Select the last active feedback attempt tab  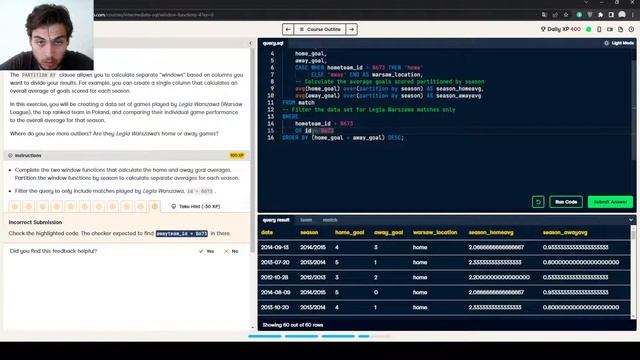point(154,207)
